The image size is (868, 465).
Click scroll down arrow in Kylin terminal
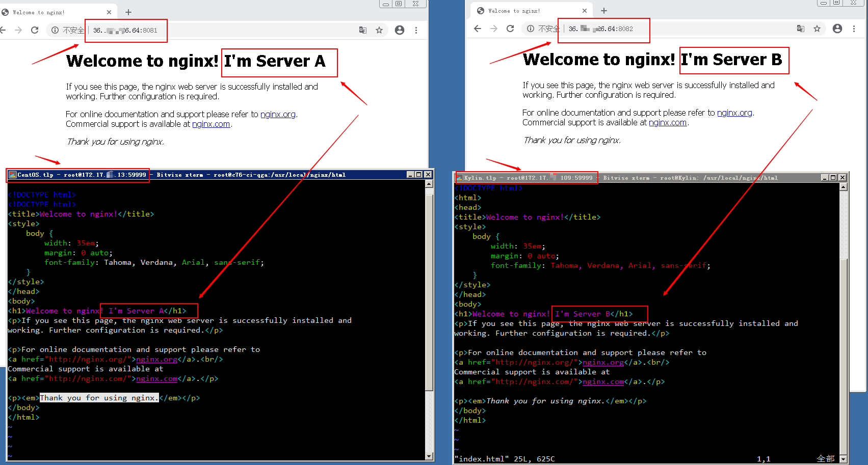(x=843, y=459)
